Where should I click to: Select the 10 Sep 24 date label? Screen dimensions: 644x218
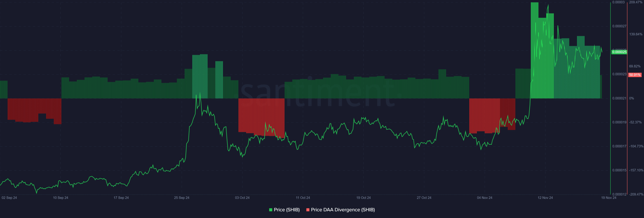tap(61, 198)
